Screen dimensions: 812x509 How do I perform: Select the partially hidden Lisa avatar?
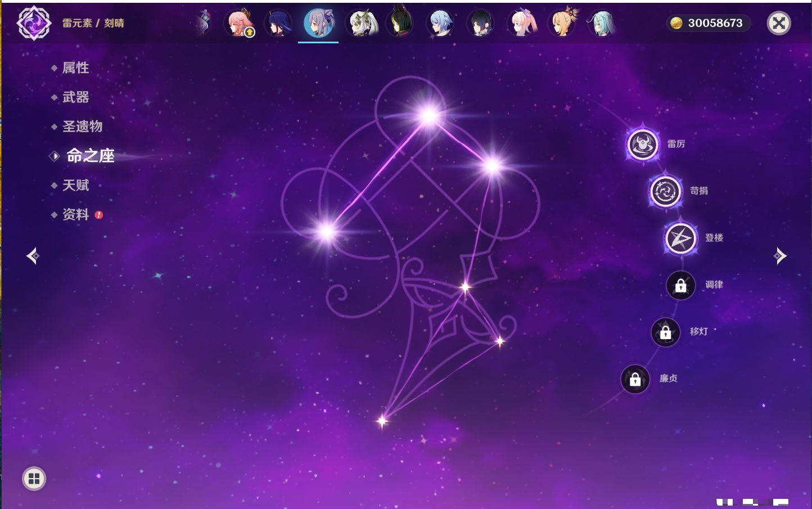[204, 23]
